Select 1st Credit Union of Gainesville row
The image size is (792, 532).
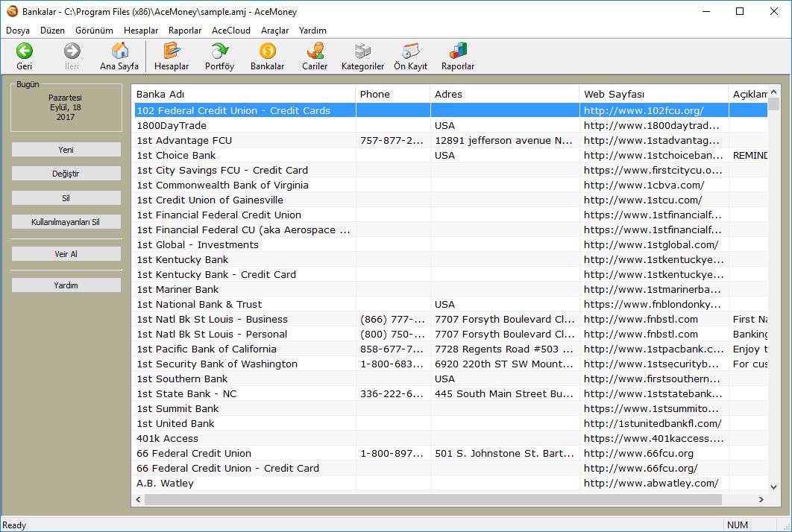tap(450, 200)
